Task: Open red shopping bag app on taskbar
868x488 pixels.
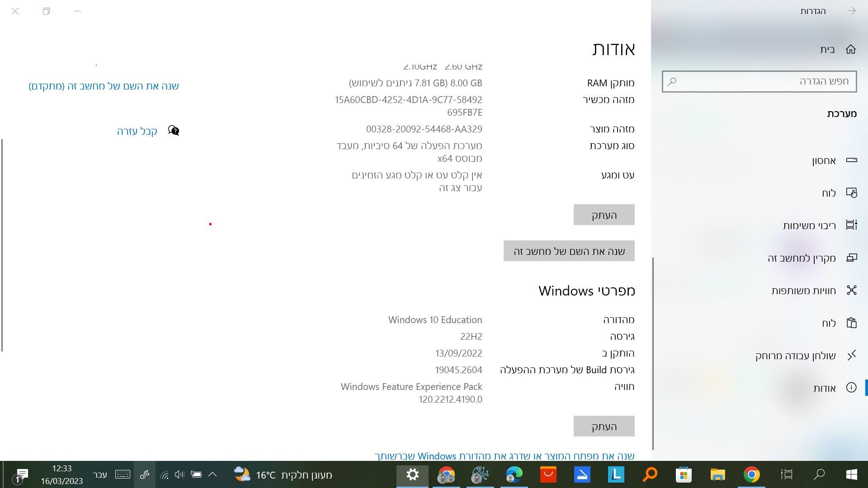Action: (548, 474)
